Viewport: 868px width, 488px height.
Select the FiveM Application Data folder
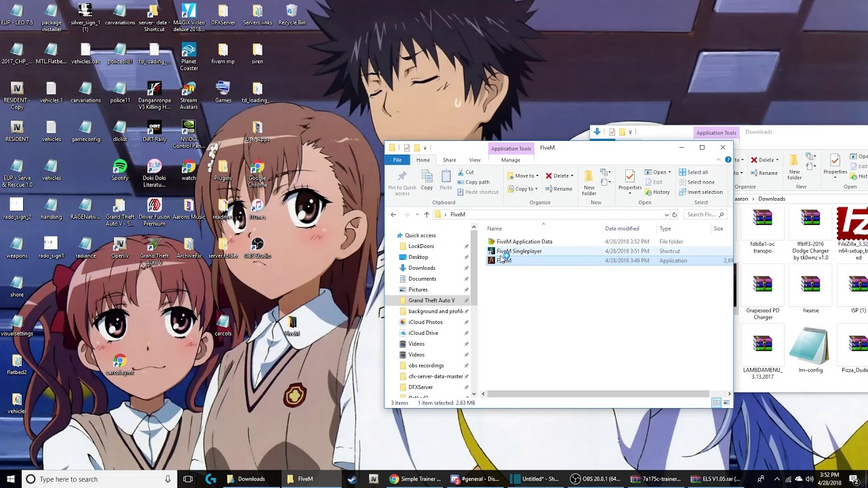pos(524,241)
